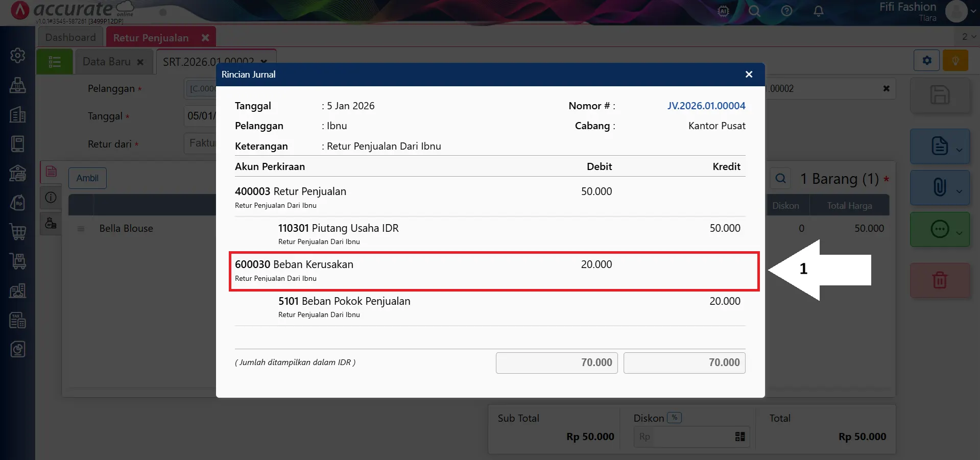Open journal number JV.2026.01.00004 link
Viewport: 980px width, 460px height.
tap(706, 106)
